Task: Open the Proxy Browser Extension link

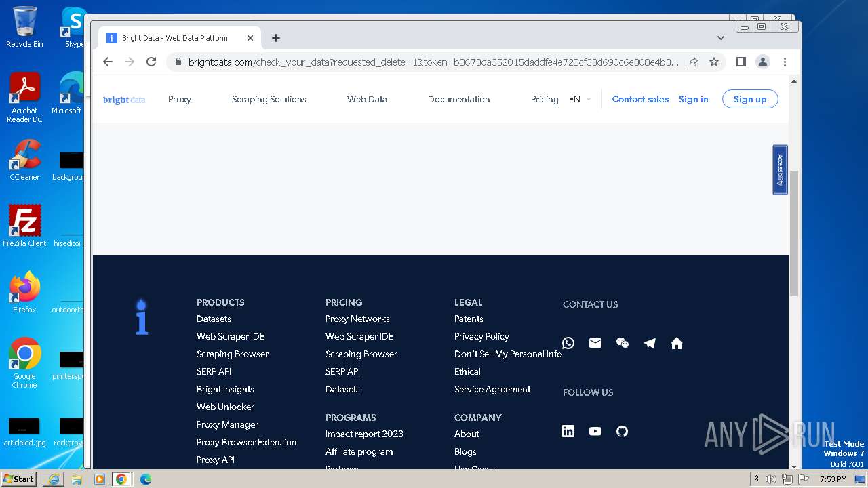Action: click(x=246, y=442)
